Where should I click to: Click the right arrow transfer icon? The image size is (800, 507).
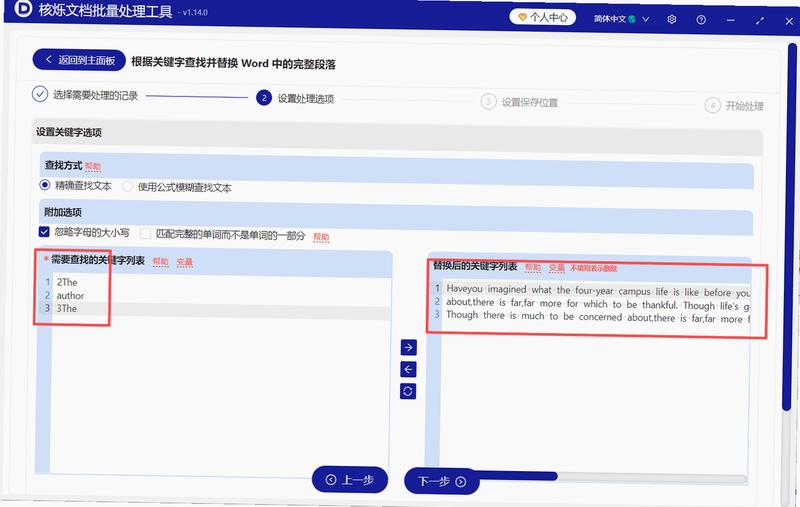pyautogui.click(x=408, y=347)
